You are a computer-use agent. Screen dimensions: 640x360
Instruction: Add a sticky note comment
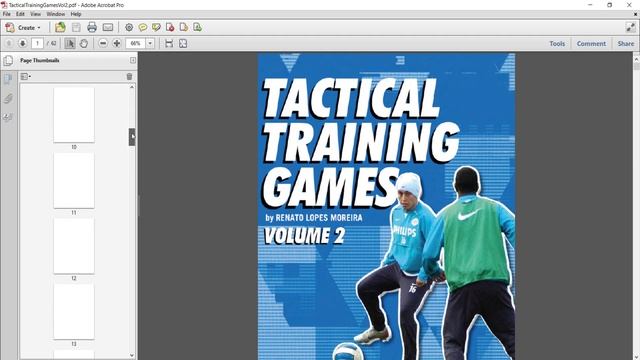pos(143,27)
